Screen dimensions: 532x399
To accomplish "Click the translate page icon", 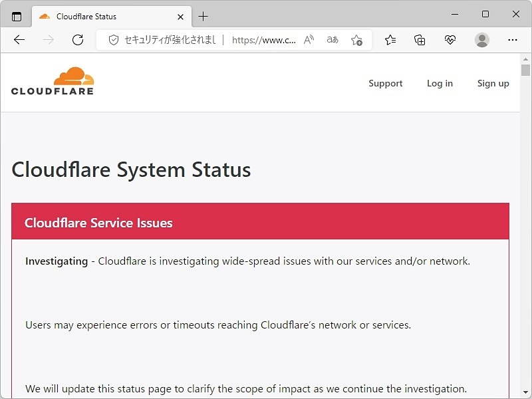I will [332, 40].
